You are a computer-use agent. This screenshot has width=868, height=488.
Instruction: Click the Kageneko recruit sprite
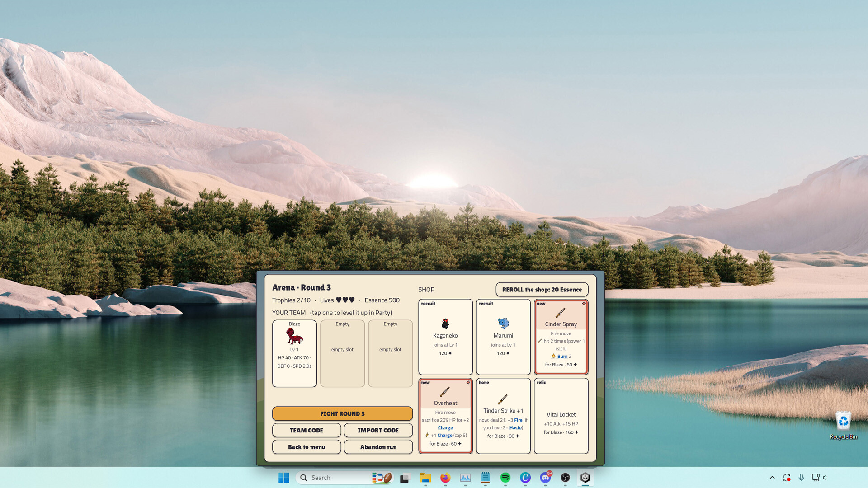point(445,324)
